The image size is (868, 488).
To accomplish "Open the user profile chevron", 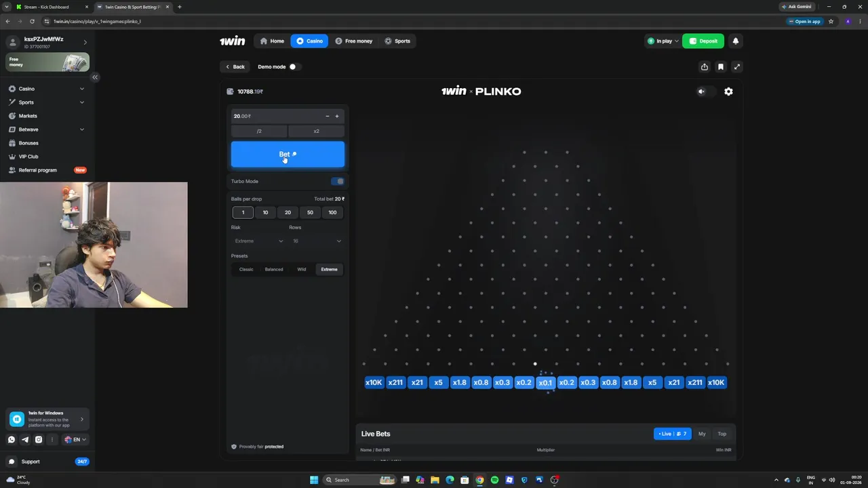I will coord(85,42).
